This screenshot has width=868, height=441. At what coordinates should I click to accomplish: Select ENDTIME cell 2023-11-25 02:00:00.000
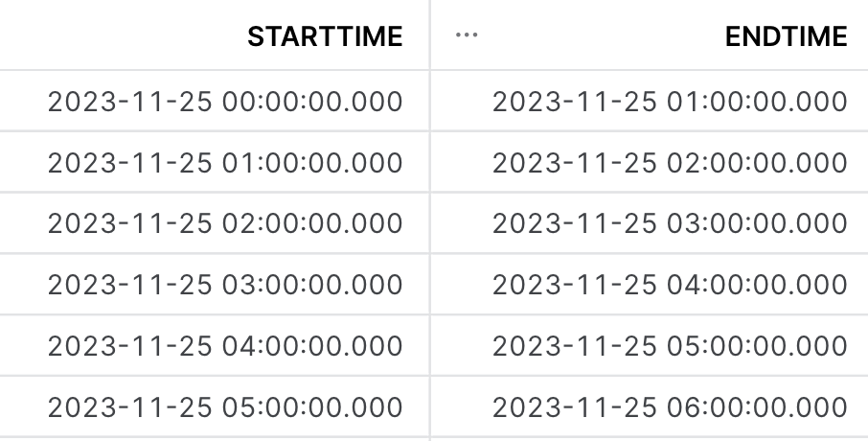[x=650, y=162]
